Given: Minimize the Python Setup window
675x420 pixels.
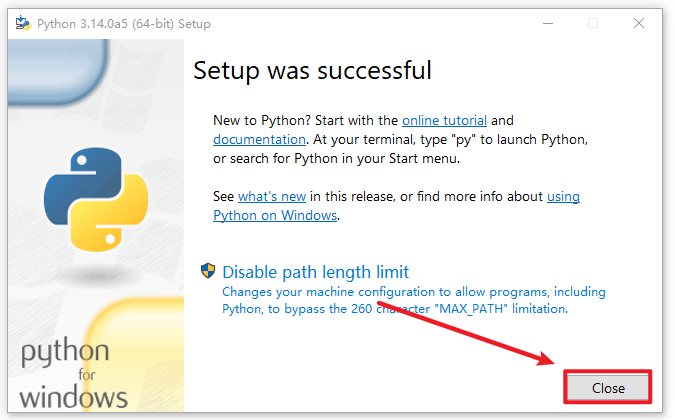Looking at the screenshot, I should pyautogui.click(x=546, y=23).
